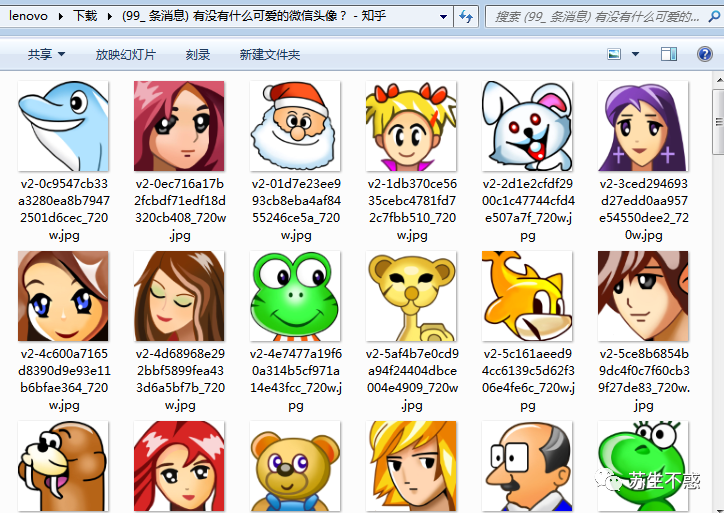Click the vertical scrollbar thumb
The height and width of the screenshot is (513, 724).
tap(718, 122)
